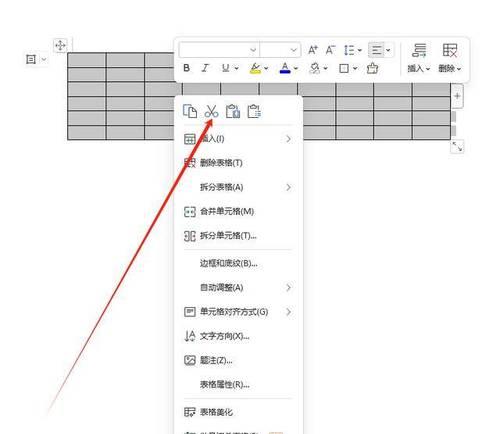The height and width of the screenshot is (434, 500).
Task: Toggle Bold formatting in mini toolbar
Action: pyautogui.click(x=187, y=68)
